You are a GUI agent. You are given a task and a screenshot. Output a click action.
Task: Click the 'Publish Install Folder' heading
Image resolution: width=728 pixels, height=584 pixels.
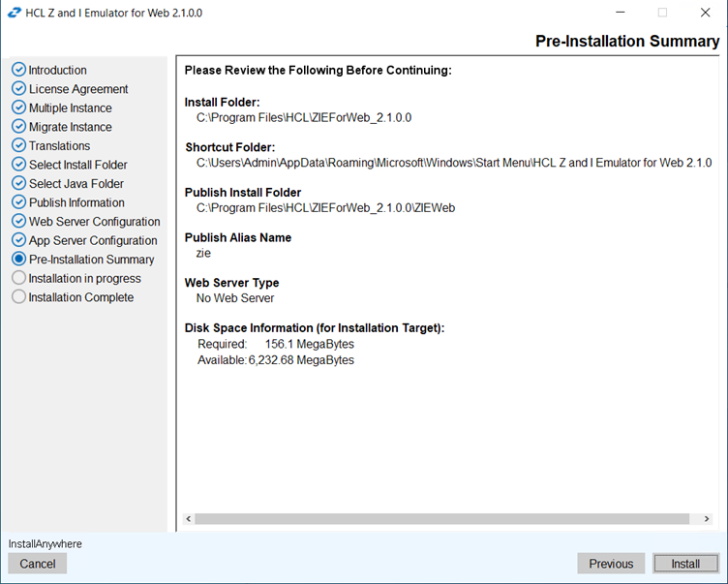pos(243,193)
